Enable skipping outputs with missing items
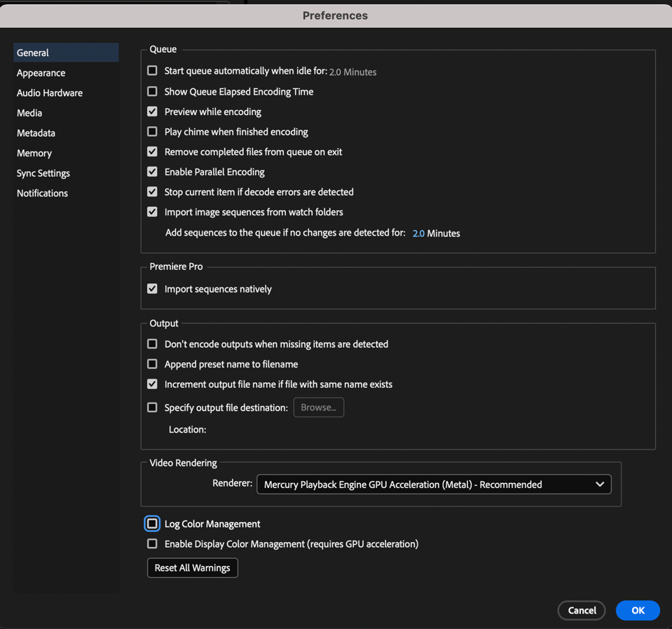 pos(152,344)
